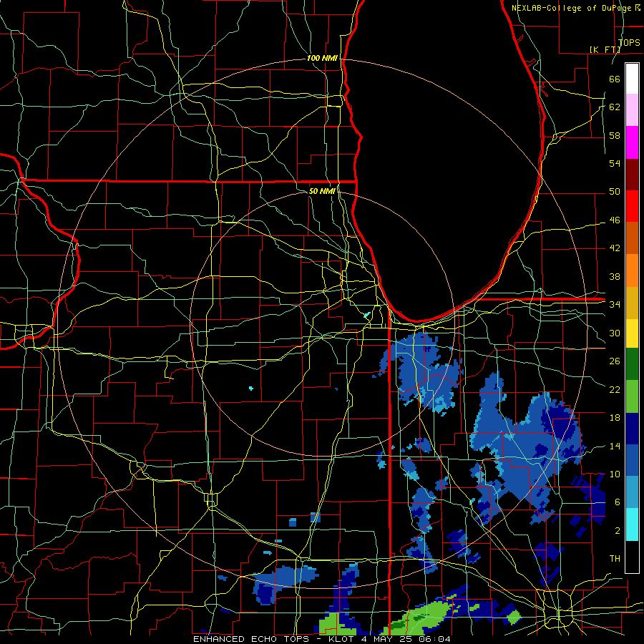Screen dimensions: 644x644
Task: Click the gold legend swatch
Action: click(632, 303)
